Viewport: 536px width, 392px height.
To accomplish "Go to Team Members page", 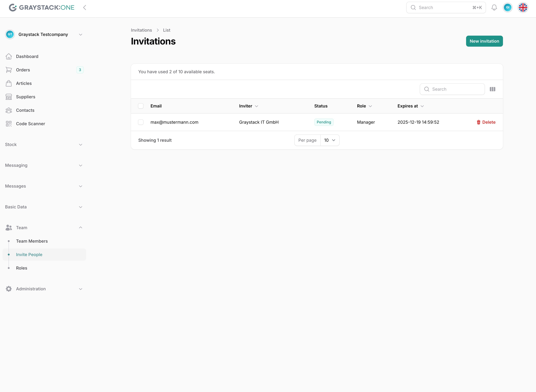I will point(32,241).
